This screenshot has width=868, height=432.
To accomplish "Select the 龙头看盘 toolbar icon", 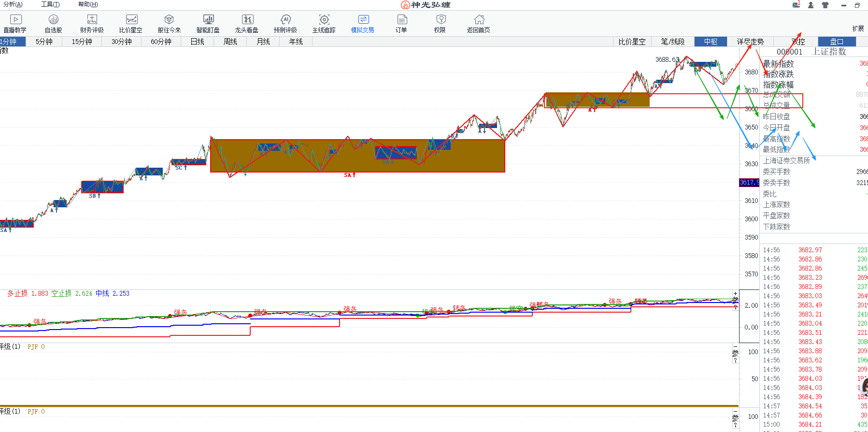I will point(247,23).
